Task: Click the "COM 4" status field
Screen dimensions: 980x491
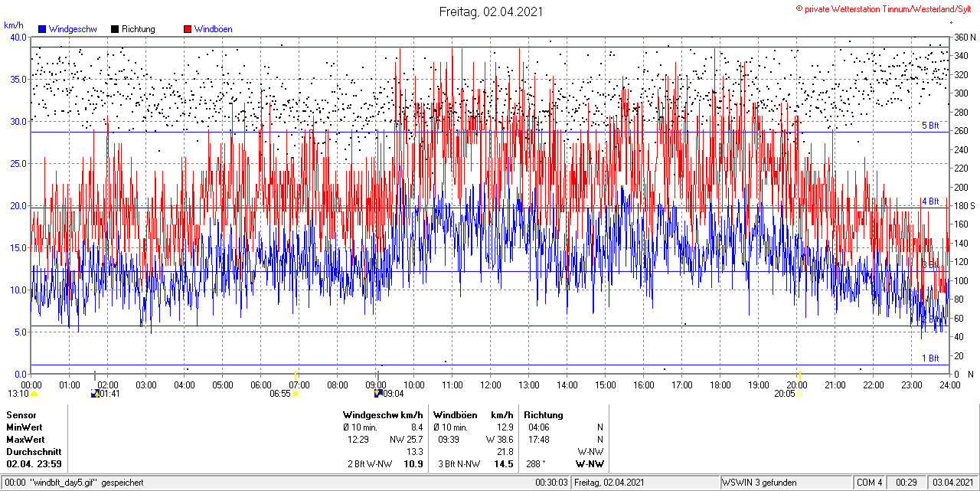Action: coord(870,483)
